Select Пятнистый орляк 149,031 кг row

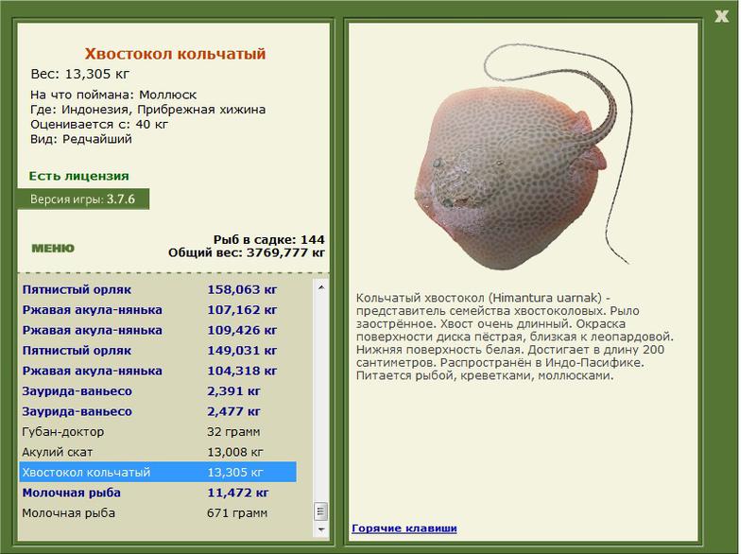point(158,351)
